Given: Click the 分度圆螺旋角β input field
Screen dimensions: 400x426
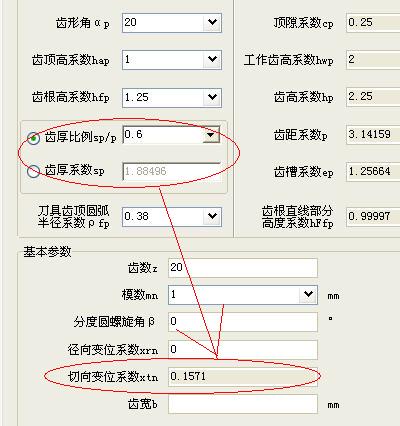Looking at the screenshot, I should click(243, 322).
